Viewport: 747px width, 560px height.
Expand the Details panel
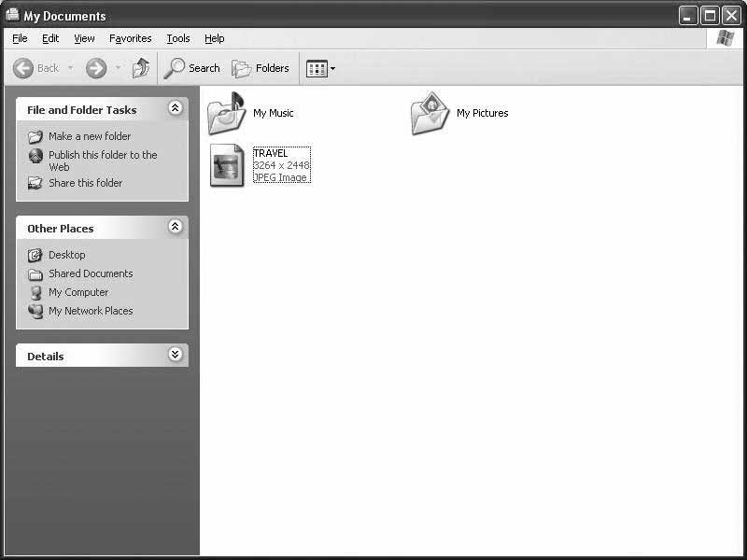pyautogui.click(x=175, y=355)
